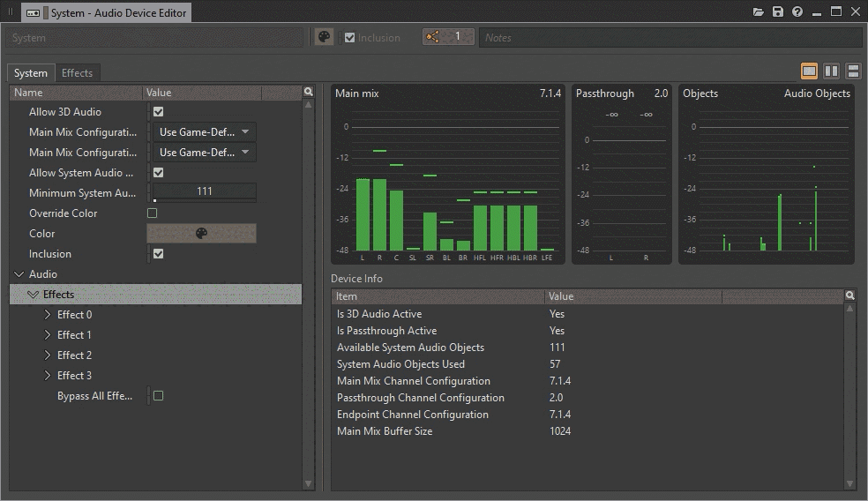Select 'Passthrough Channel Configuration' row
The image size is (868, 501).
(x=587, y=398)
